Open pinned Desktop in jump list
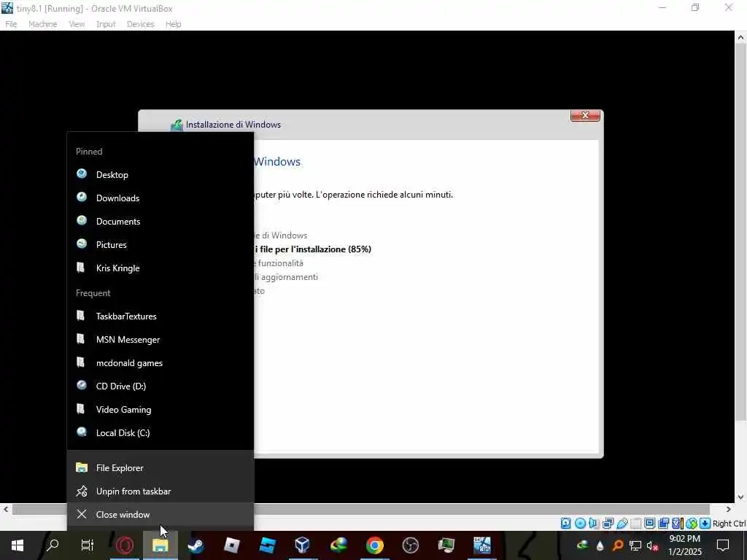Image resolution: width=747 pixels, height=560 pixels. coord(160,175)
